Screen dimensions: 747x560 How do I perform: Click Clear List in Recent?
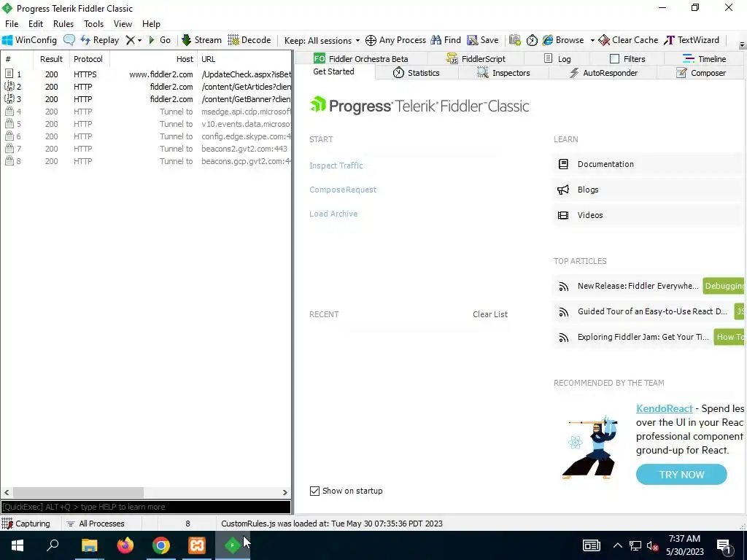click(489, 314)
